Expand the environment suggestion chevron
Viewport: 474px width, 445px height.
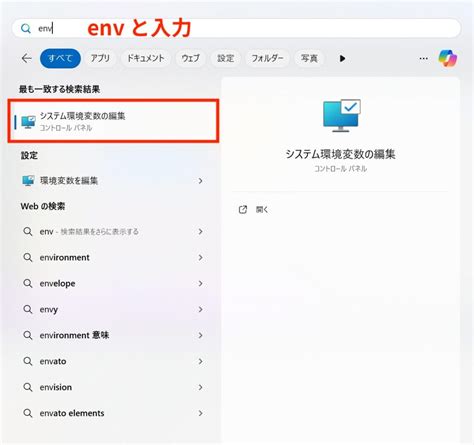[200, 257]
